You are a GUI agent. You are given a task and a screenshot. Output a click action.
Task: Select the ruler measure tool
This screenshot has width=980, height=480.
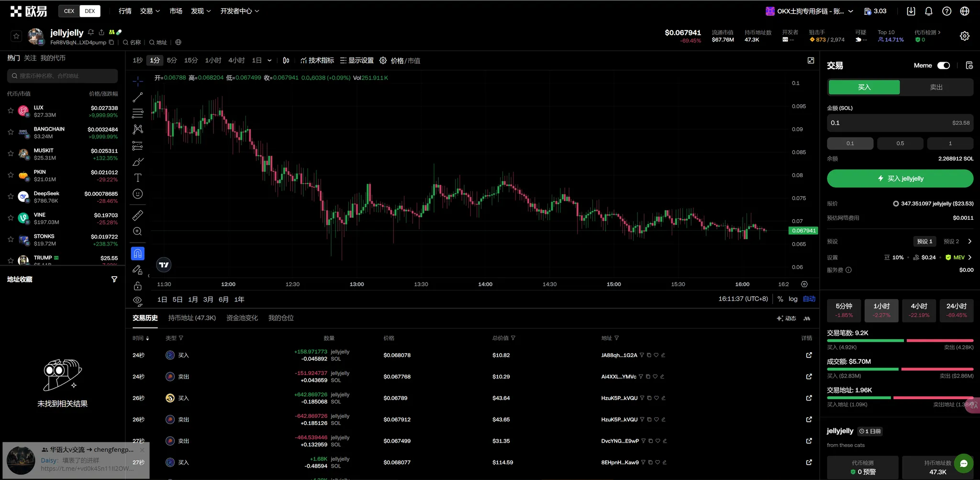tap(138, 215)
